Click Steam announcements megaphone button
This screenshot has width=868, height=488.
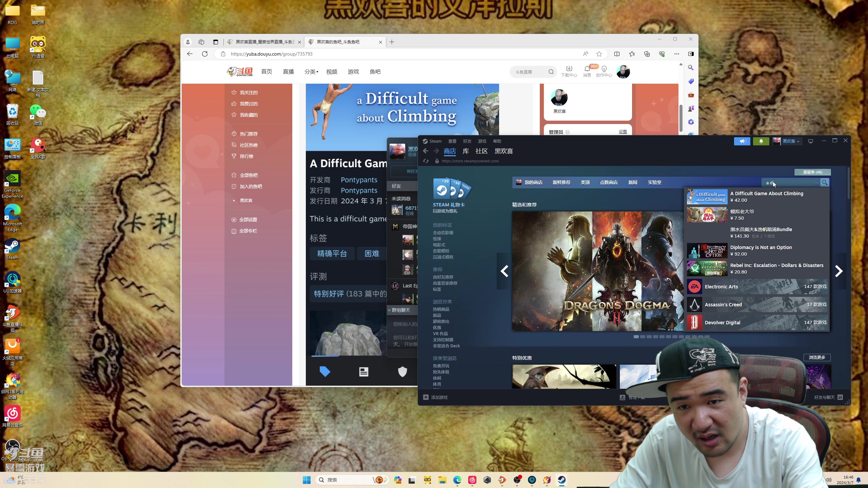click(742, 141)
